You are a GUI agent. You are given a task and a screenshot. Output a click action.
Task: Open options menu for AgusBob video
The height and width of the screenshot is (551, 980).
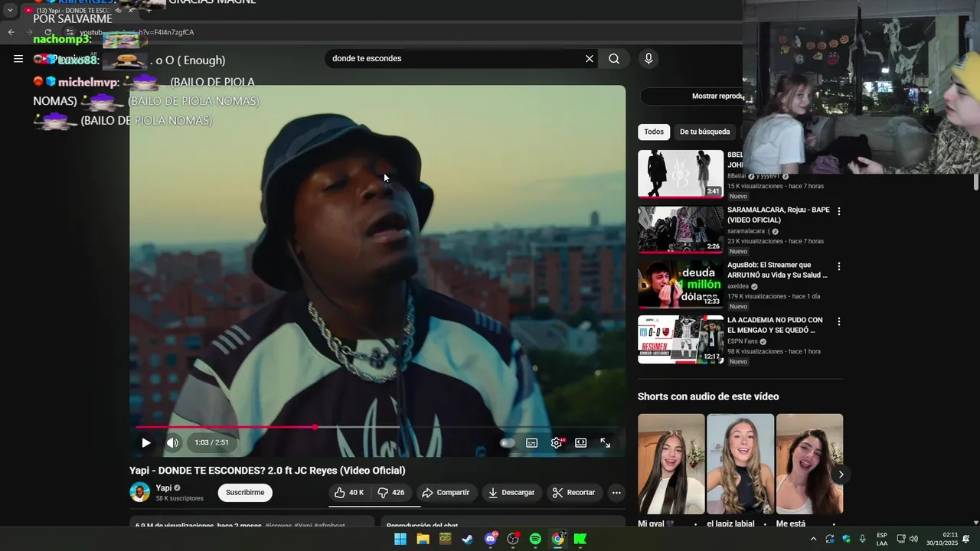(x=838, y=266)
